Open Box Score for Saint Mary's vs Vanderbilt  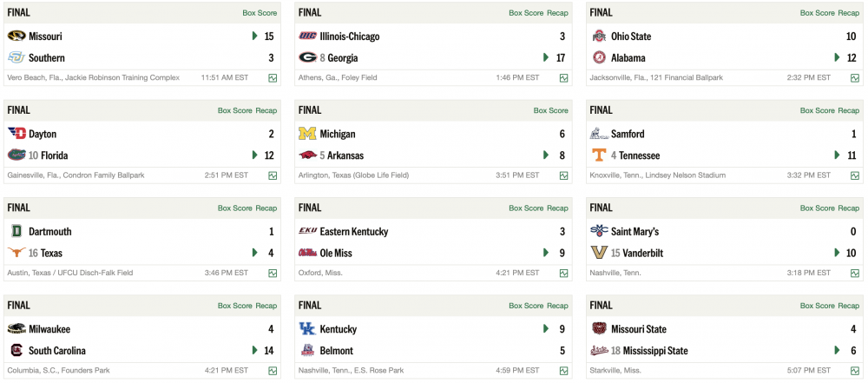817,208
